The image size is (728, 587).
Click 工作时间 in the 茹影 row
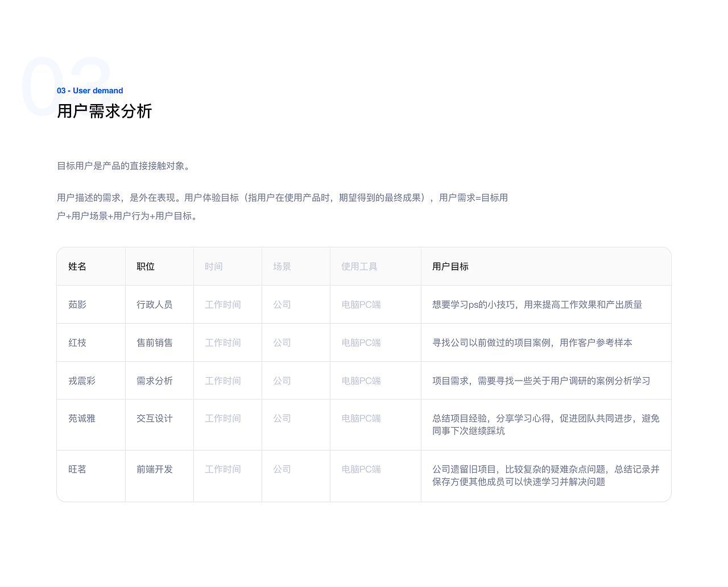coord(223,305)
